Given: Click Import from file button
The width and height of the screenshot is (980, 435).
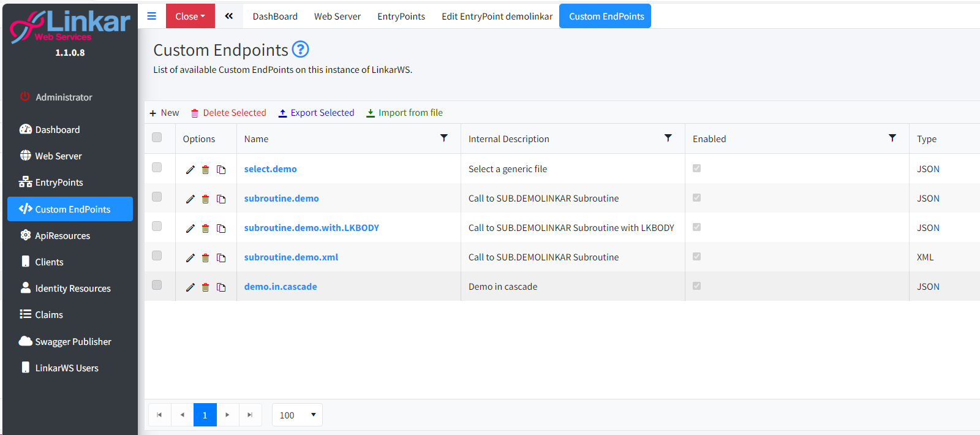Looking at the screenshot, I should coord(404,113).
